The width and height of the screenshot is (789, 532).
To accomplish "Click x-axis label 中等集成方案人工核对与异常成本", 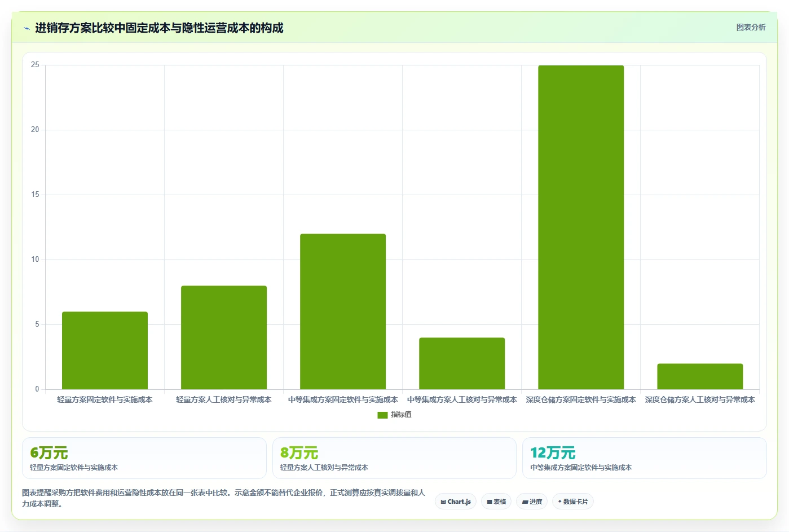I will click(x=462, y=399).
